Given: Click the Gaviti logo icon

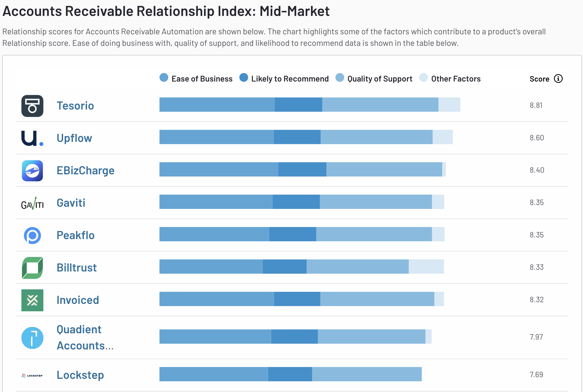Looking at the screenshot, I should 32,203.
